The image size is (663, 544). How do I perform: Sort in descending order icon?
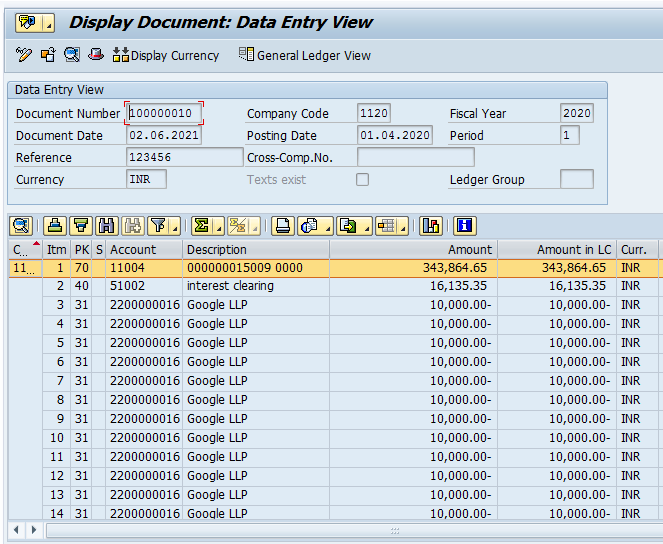click(81, 226)
